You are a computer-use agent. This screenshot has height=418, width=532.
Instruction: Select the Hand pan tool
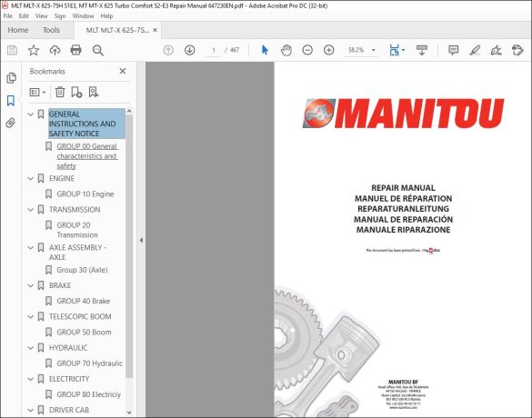[286, 50]
